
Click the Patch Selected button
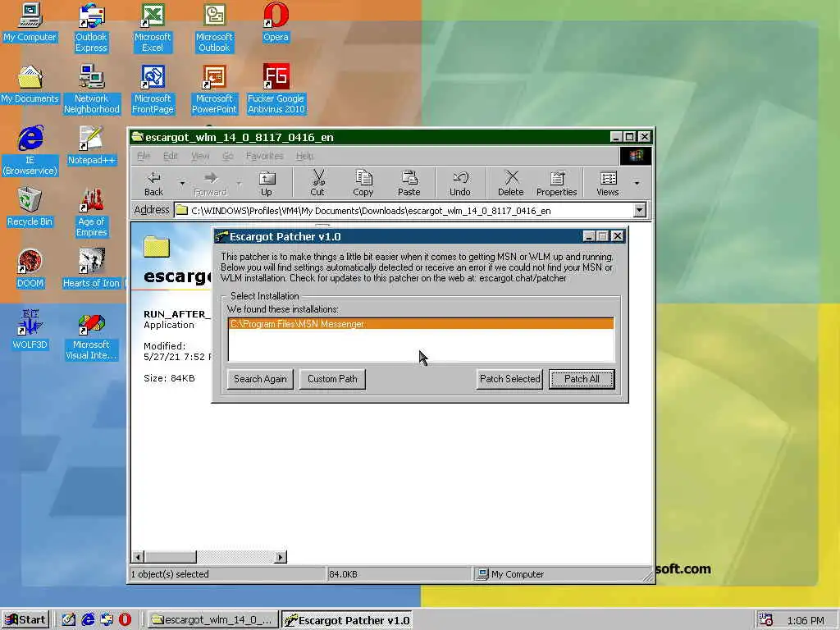click(509, 379)
